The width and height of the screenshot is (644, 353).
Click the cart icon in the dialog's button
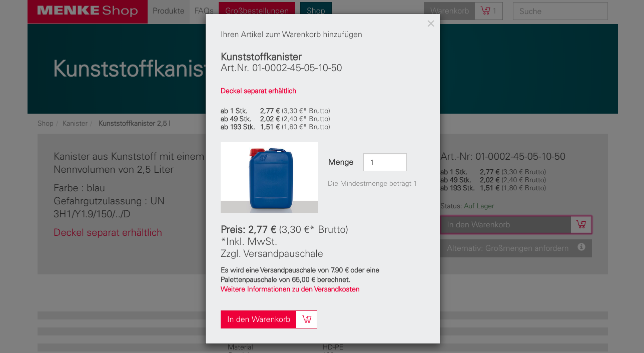click(307, 319)
